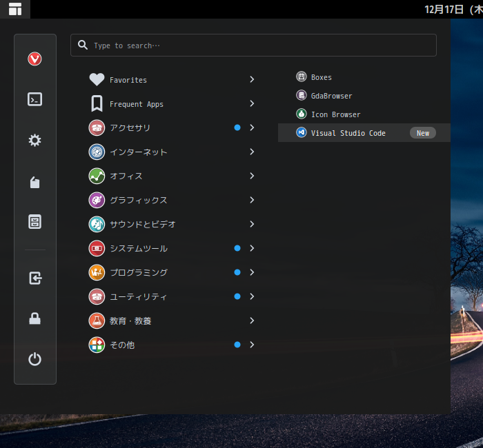483x448 pixels.
Task: Click the menu launcher icon in top panel
Action: 15,9
